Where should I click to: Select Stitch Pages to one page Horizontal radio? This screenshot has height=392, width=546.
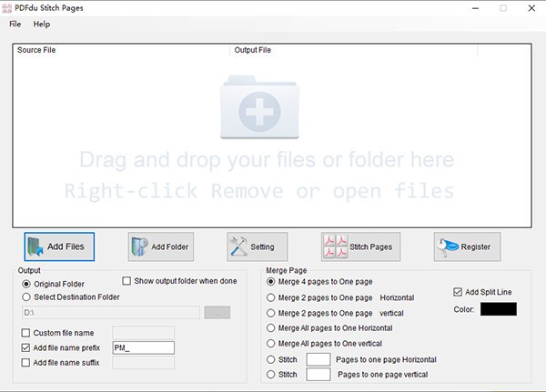tap(270, 359)
